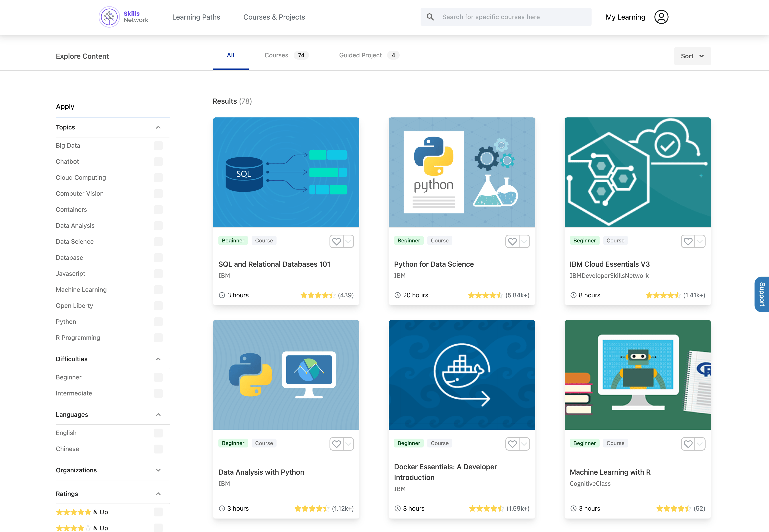Click the clock icon on Machine Learning with R
The width and height of the screenshot is (769, 532).
point(574,508)
